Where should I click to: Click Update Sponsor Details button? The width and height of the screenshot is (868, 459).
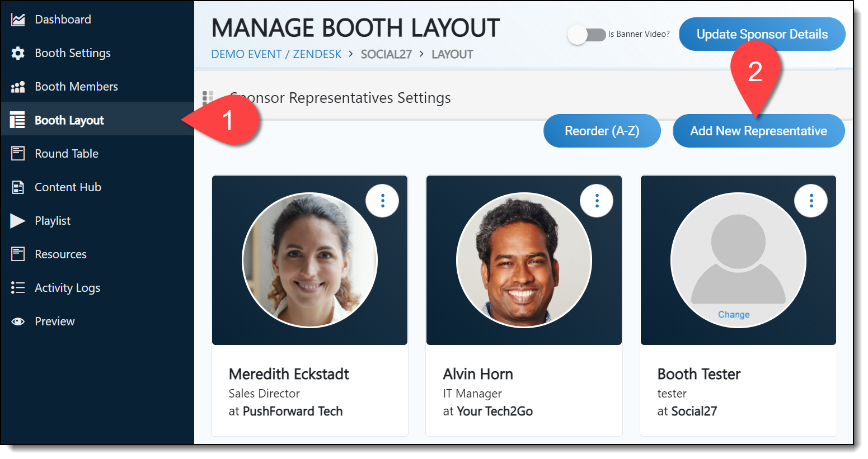point(762,34)
